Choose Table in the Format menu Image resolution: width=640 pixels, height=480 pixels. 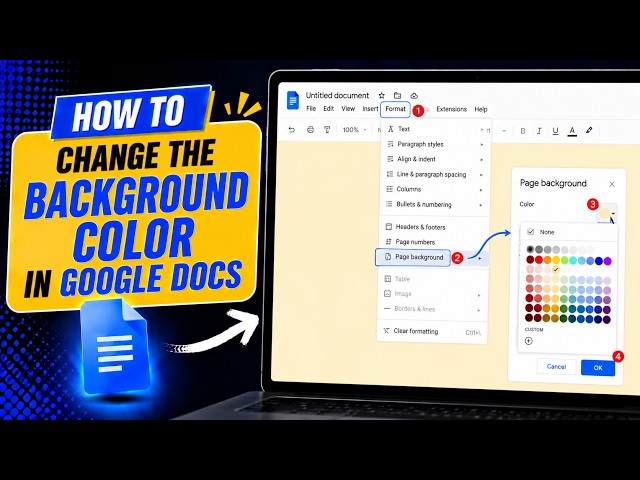[x=434, y=279]
